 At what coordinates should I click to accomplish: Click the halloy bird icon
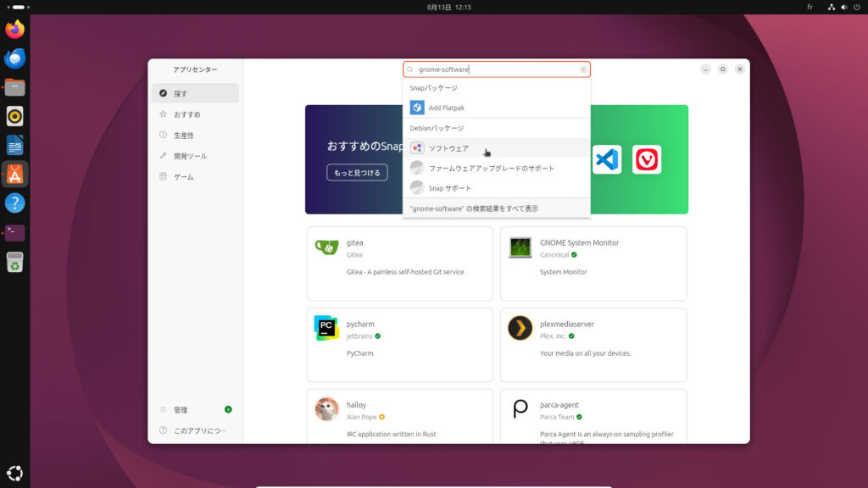[x=326, y=409]
